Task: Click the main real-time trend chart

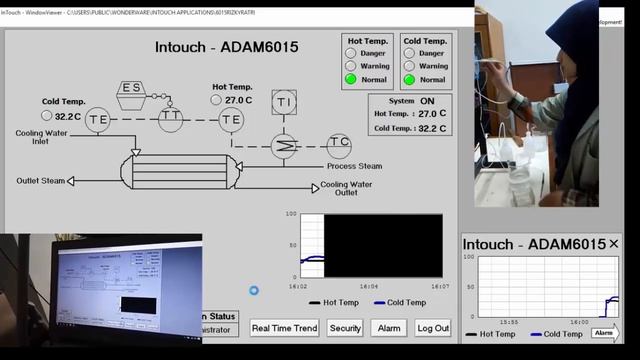Action: [x=371, y=245]
